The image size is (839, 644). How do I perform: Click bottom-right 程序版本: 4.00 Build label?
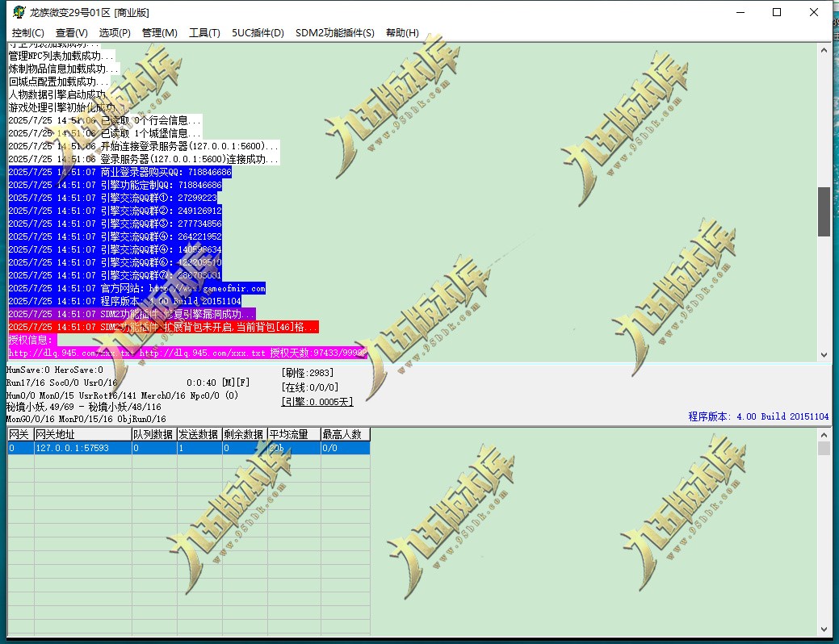(x=758, y=416)
